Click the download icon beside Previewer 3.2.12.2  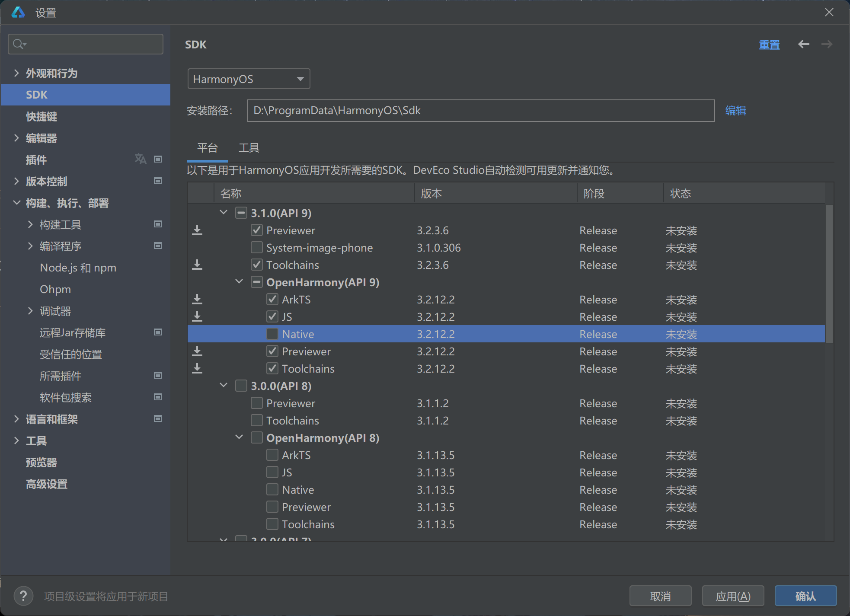[197, 351]
